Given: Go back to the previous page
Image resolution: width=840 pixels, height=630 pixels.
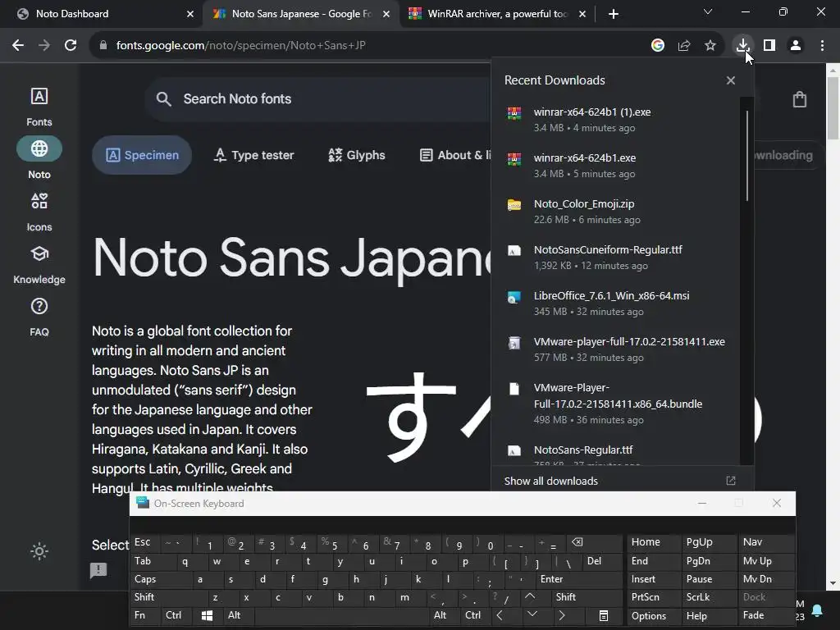Looking at the screenshot, I should coord(18,46).
